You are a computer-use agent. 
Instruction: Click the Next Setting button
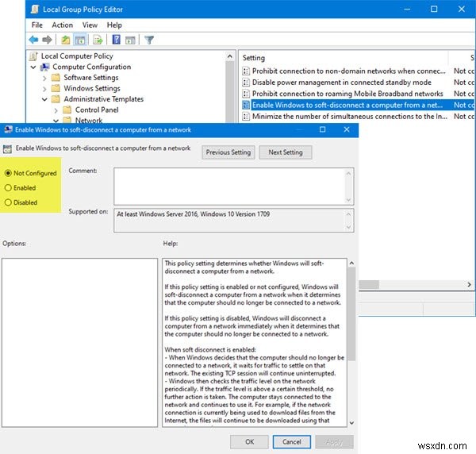tap(286, 152)
